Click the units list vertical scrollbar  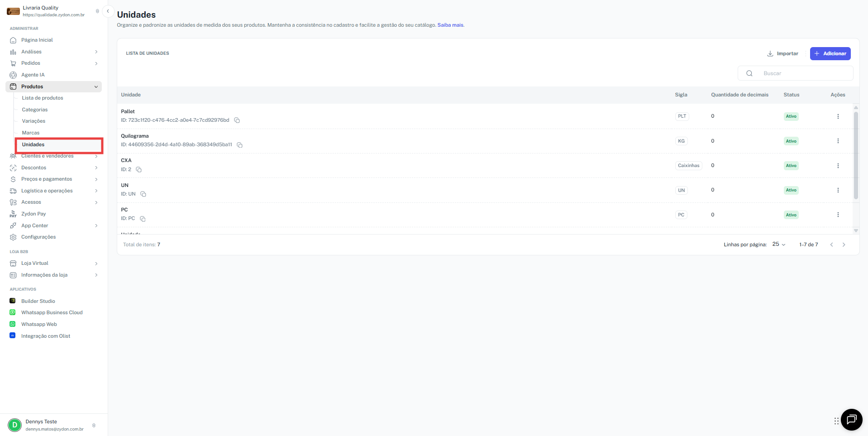click(856, 156)
